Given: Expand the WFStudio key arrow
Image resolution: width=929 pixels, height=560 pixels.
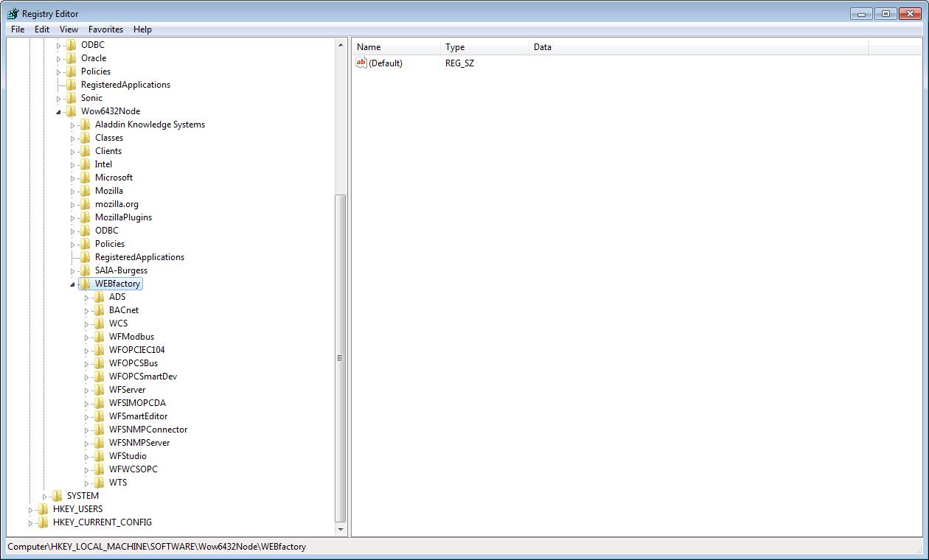Looking at the screenshot, I should coord(87,457).
